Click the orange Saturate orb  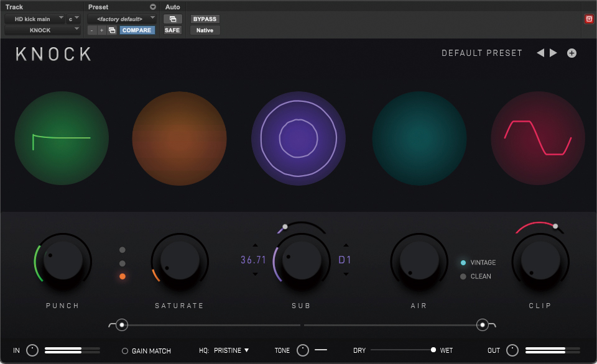tap(179, 138)
